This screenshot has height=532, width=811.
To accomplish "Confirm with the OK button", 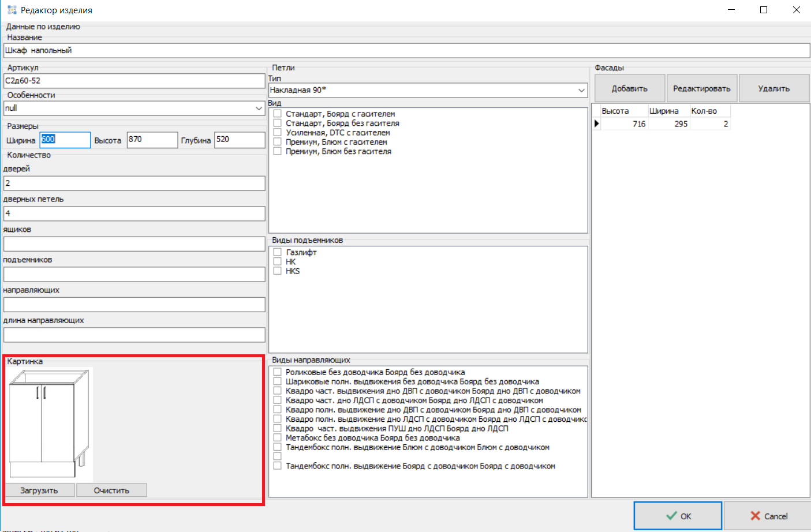I will tap(678, 516).
